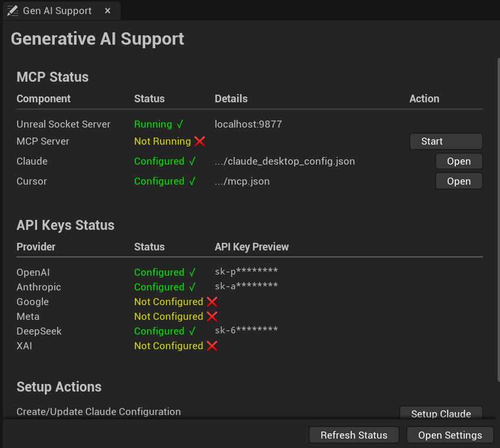The width and height of the screenshot is (500, 448).
Task: Close the Gen AI Support tab
Action: [x=108, y=11]
